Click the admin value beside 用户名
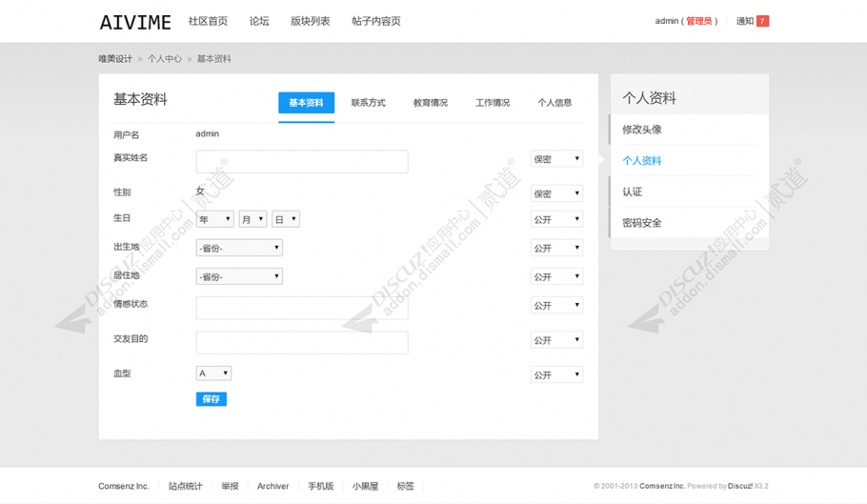Viewport: 867px width, 504px height. (x=208, y=133)
